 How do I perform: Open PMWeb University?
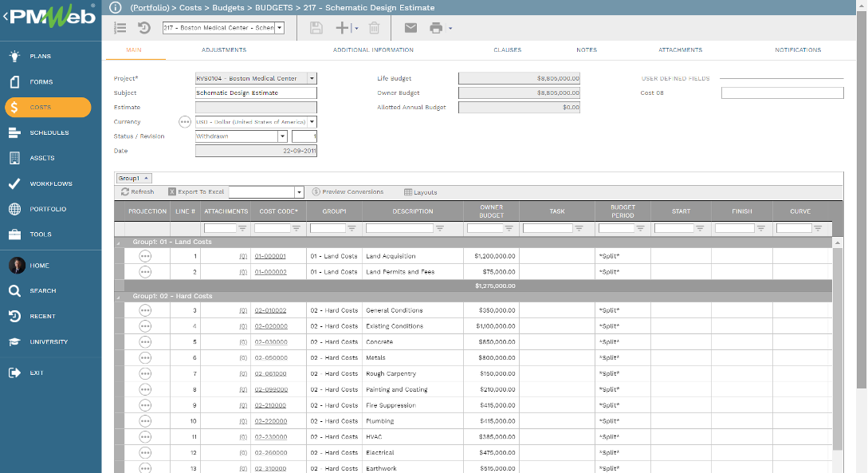pyautogui.click(x=48, y=341)
